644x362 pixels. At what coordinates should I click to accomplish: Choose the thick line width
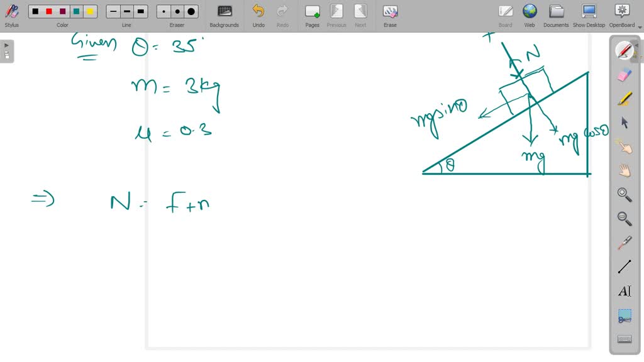click(x=140, y=11)
